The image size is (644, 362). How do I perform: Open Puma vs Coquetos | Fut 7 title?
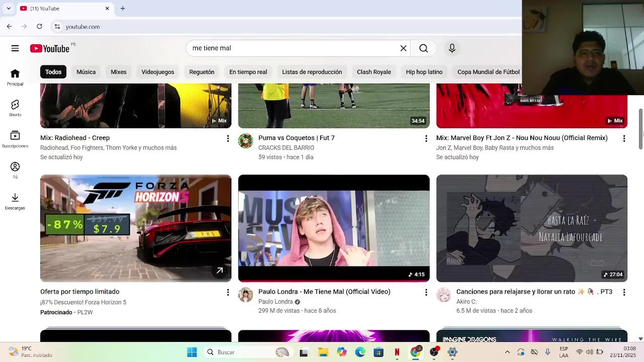pos(296,138)
